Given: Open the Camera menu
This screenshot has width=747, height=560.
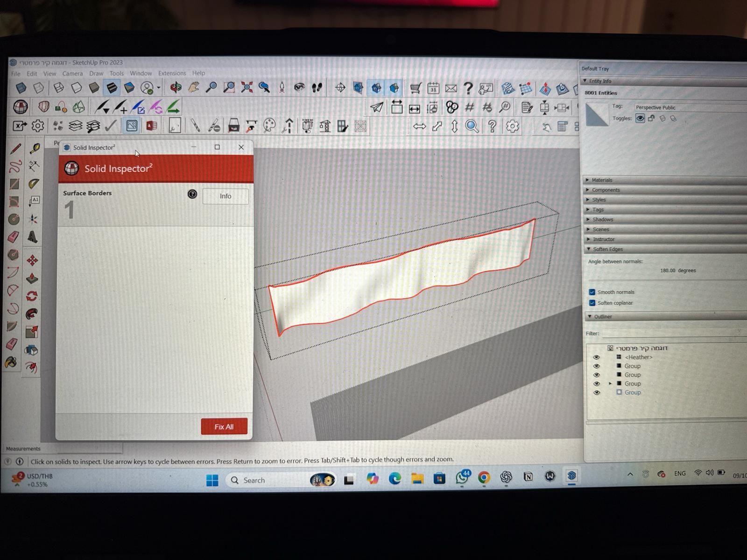Looking at the screenshot, I should (72, 74).
